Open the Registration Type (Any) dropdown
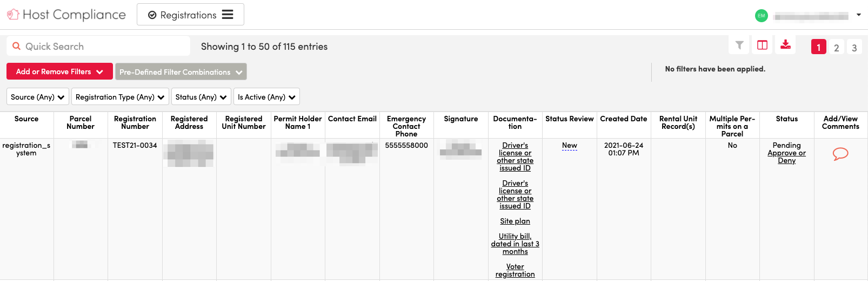868x281 pixels. [120, 97]
